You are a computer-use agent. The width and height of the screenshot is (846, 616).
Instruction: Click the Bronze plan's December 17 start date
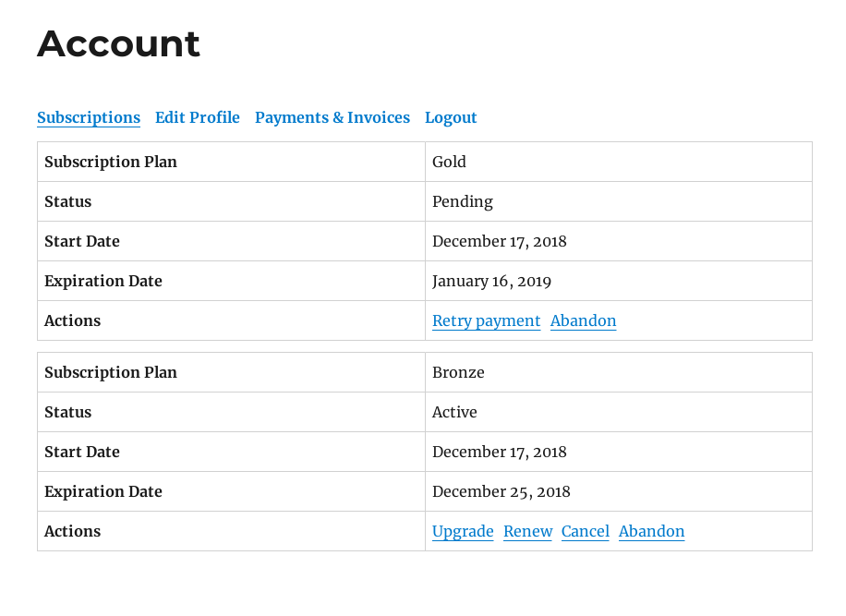click(499, 452)
